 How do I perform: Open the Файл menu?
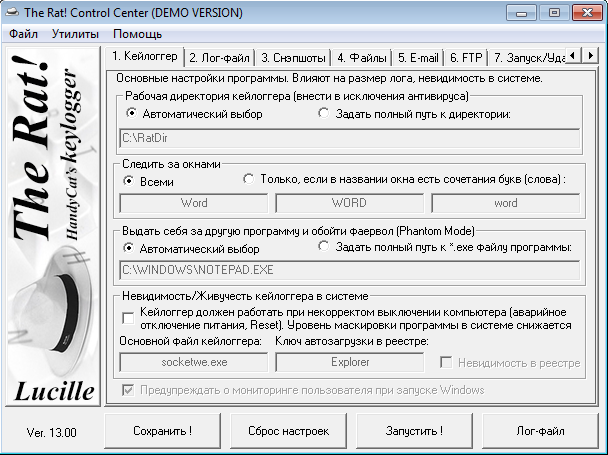coord(23,34)
